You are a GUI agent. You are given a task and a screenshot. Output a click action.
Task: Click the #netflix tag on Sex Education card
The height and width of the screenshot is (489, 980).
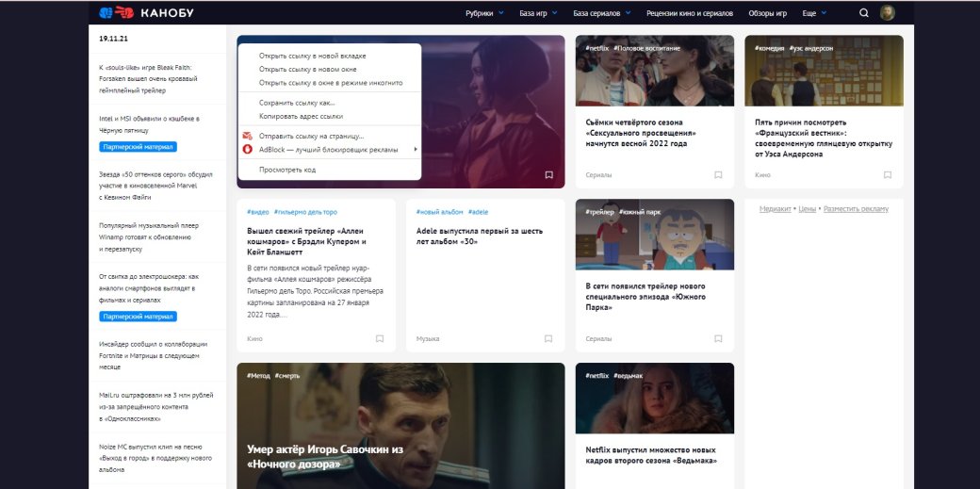pyautogui.click(x=596, y=48)
